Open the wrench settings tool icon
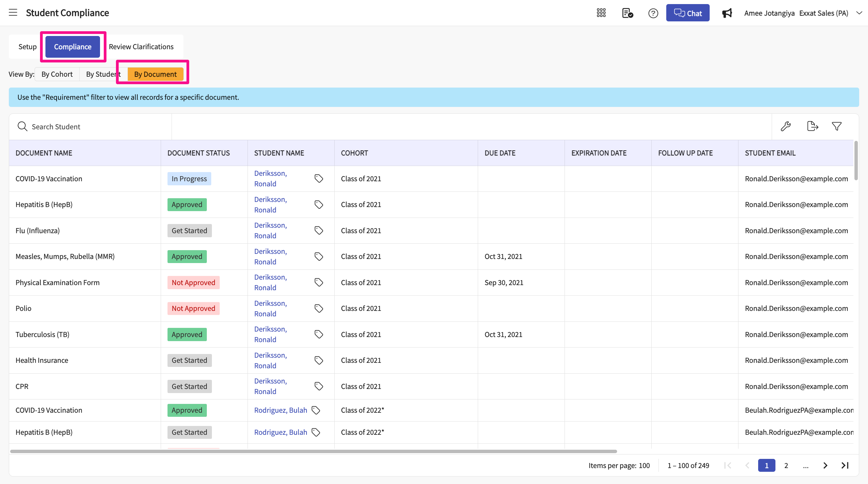 tap(786, 126)
